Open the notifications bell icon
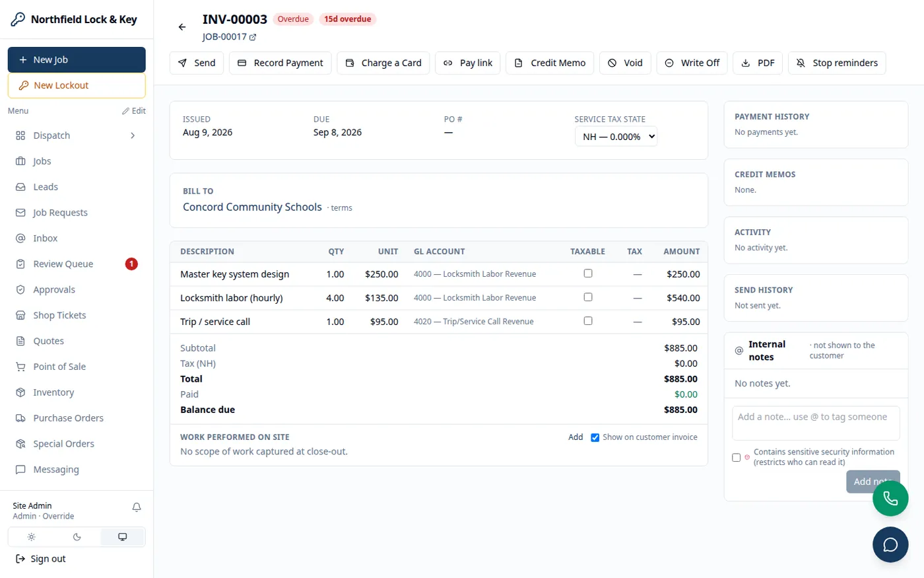The height and width of the screenshot is (578, 924). point(137,507)
